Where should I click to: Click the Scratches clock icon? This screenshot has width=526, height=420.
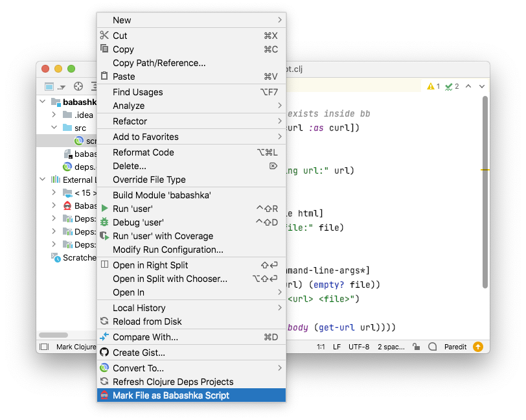(x=56, y=257)
